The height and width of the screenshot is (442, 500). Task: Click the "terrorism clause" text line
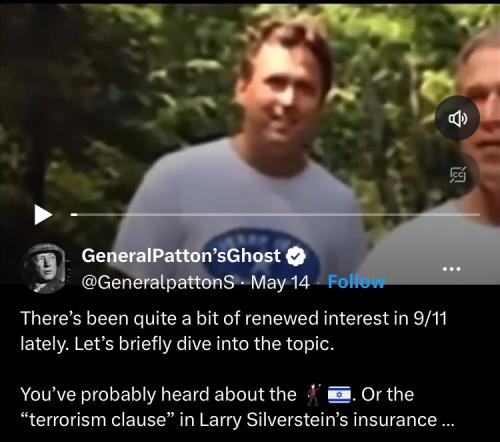(237, 420)
